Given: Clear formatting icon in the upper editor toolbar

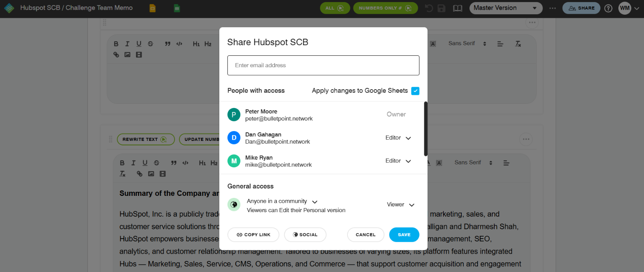Looking at the screenshot, I should pos(518,44).
